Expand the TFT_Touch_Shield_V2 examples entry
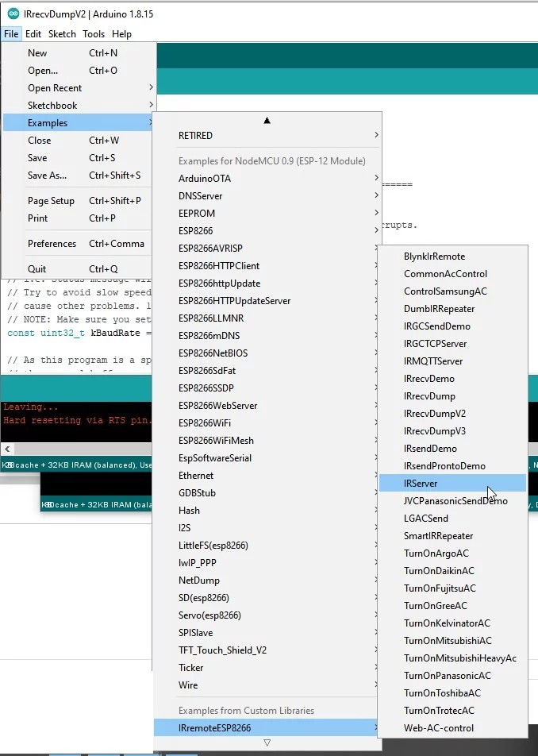This screenshot has width=538, height=756. point(267,650)
